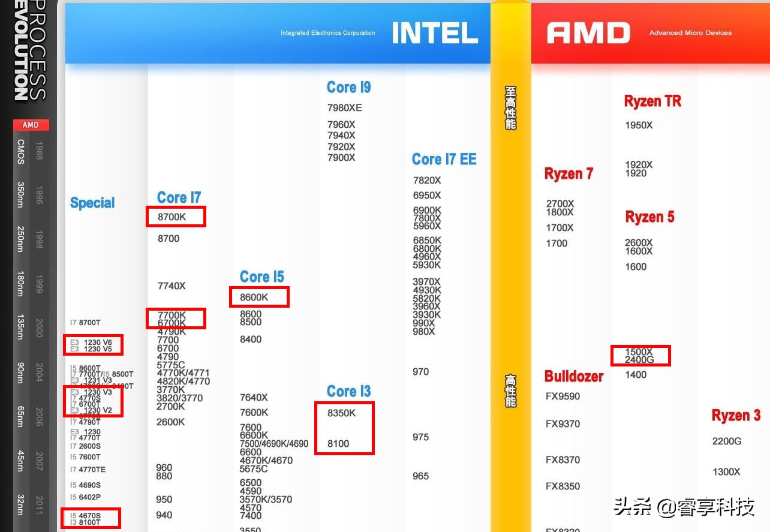The image size is (770, 532).
Task: Click the INTEL logo in the blue header
Action: click(x=434, y=33)
